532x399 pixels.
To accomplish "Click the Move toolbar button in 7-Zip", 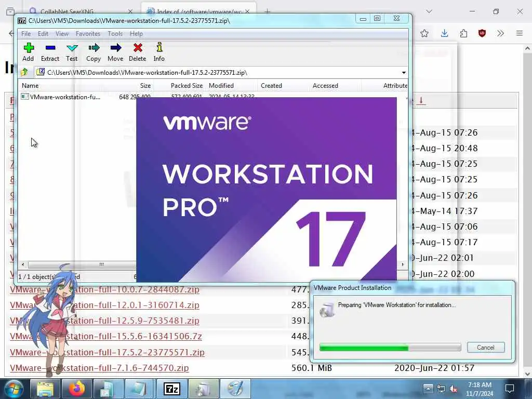I will point(115,52).
